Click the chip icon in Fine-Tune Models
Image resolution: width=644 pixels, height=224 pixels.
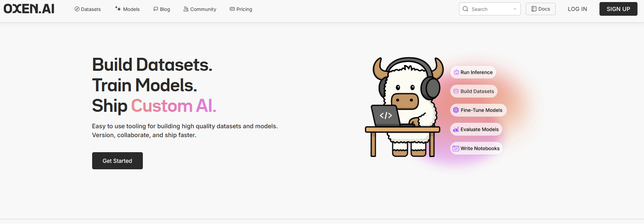(x=456, y=110)
